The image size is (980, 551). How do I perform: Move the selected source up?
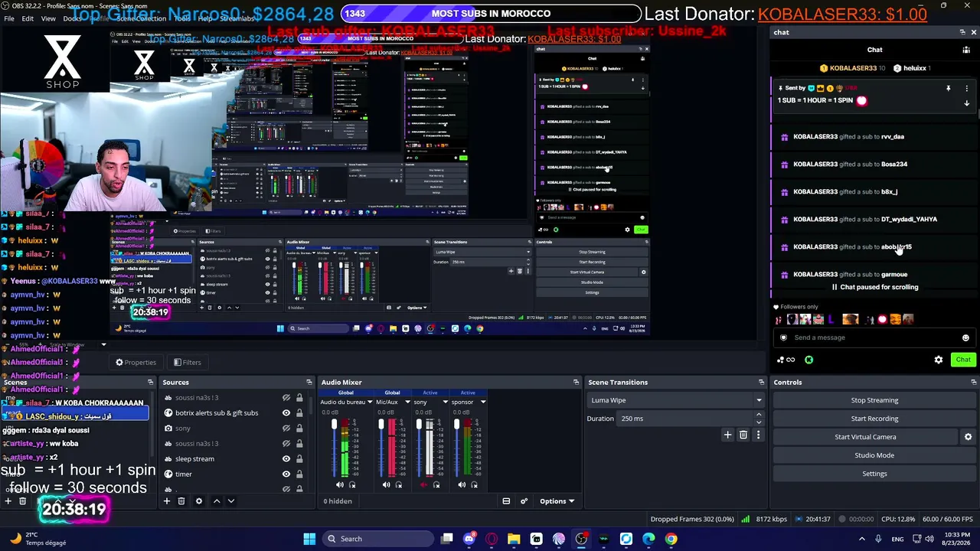[x=217, y=501]
